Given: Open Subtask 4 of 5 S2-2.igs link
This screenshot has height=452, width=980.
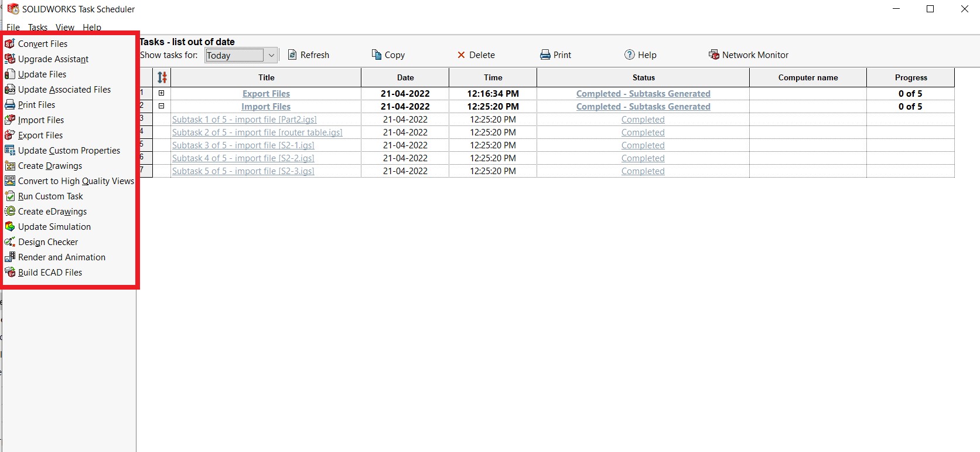Looking at the screenshot, I should coord(243,158).
